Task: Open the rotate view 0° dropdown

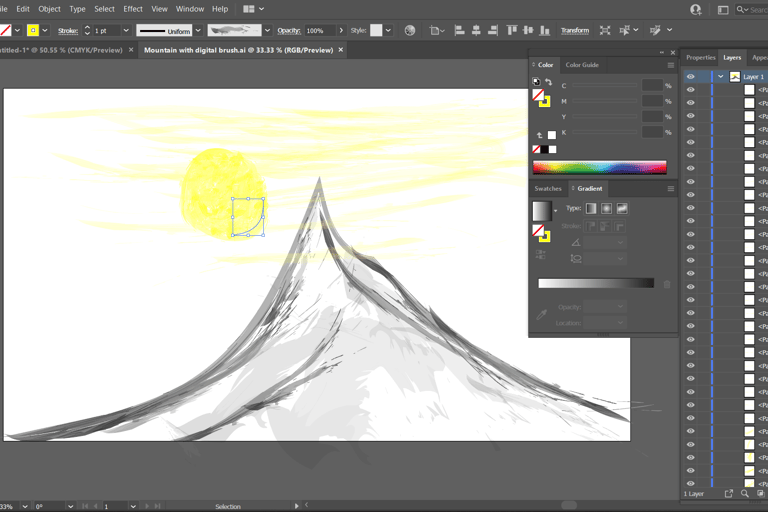Action: tap(71, 507)
